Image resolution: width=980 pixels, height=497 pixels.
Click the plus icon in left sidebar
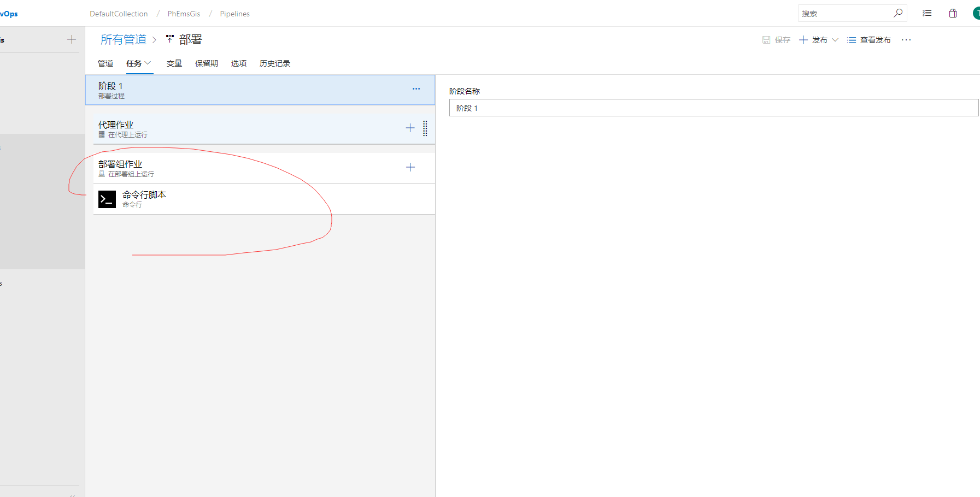(x=72, y=39)
